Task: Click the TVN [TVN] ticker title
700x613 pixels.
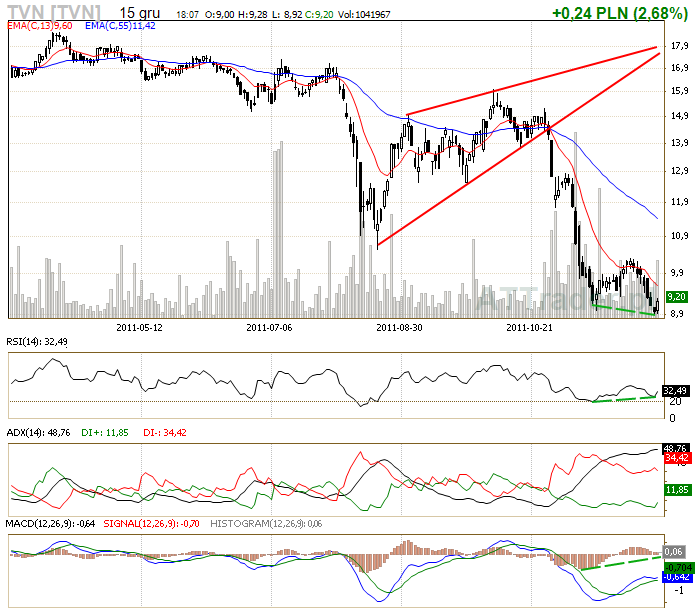Action: [54, 13]
